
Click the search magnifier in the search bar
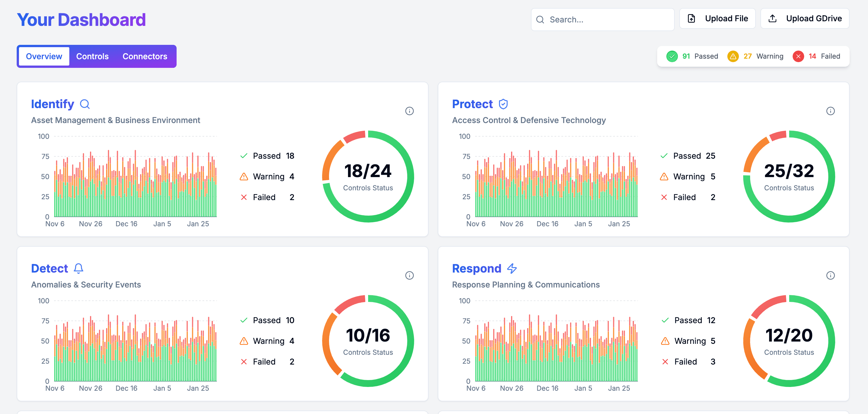[540, 20]
